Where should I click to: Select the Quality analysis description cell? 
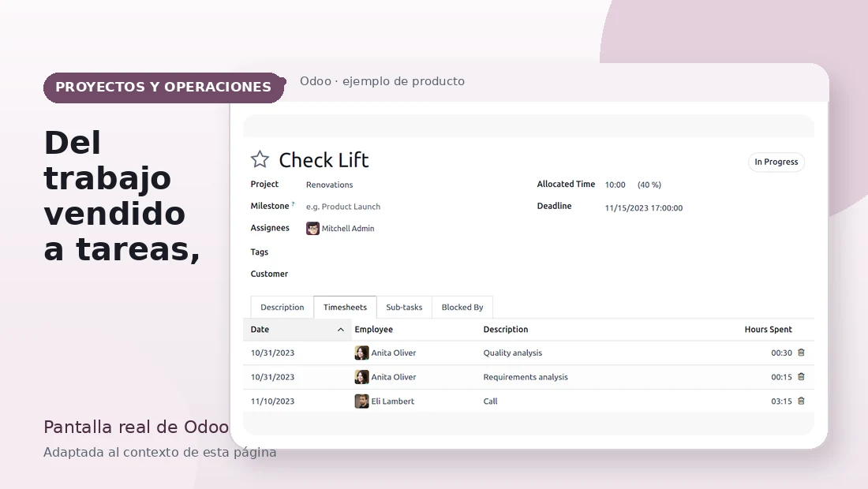513,353
